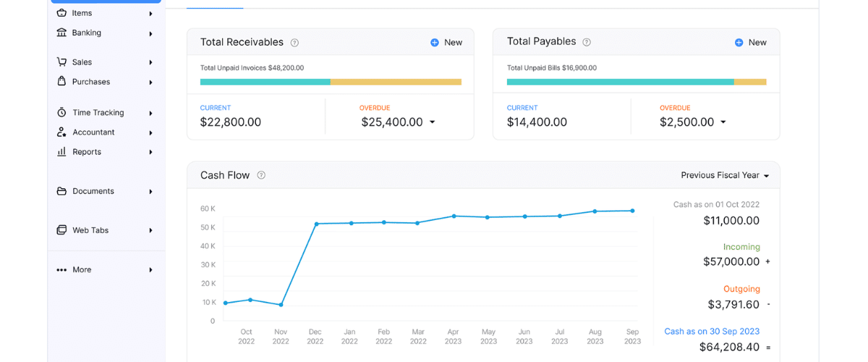Expand the Web Tabs submenu arrow
868x362 pixels.
coord(150,230)
